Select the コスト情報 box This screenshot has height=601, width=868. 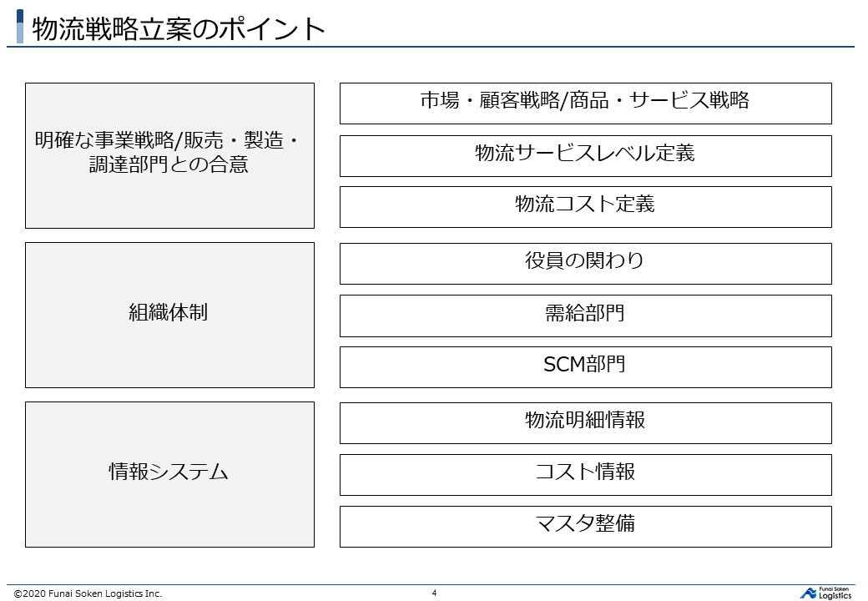(585, 474)
